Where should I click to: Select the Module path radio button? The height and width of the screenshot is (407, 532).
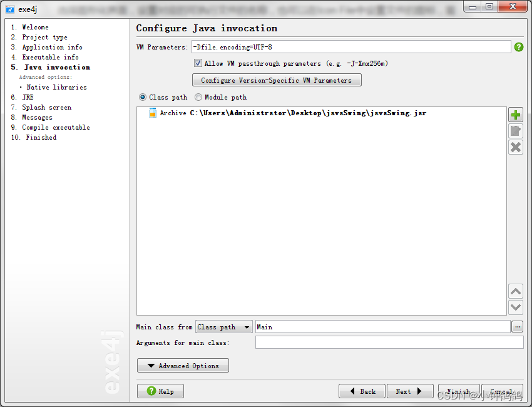[198, 98]
